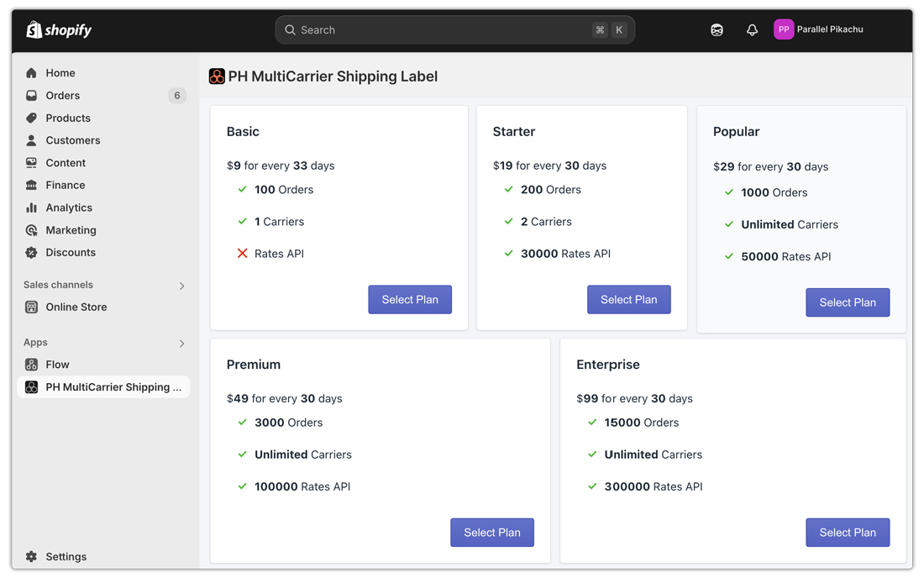Click the Products tag icon
Screen dimensions: 924x578
(x=31, y=118)
